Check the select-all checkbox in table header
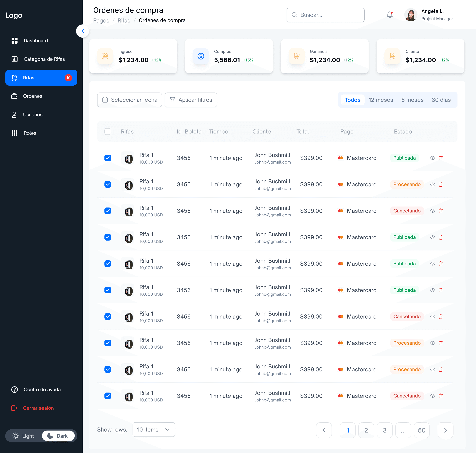The image size is (476, 453). (108, 132)
